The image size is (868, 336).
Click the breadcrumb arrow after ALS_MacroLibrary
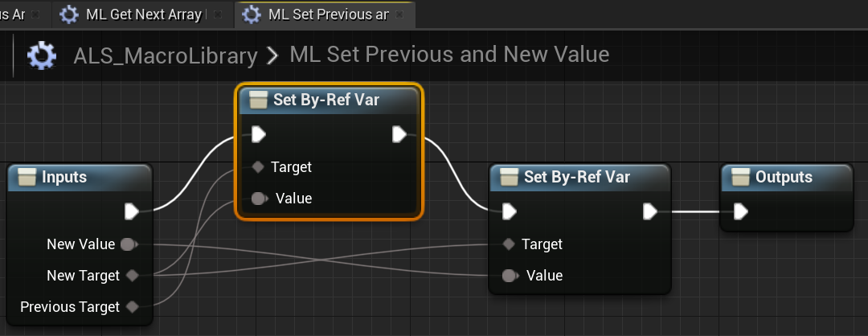(273, 55)
